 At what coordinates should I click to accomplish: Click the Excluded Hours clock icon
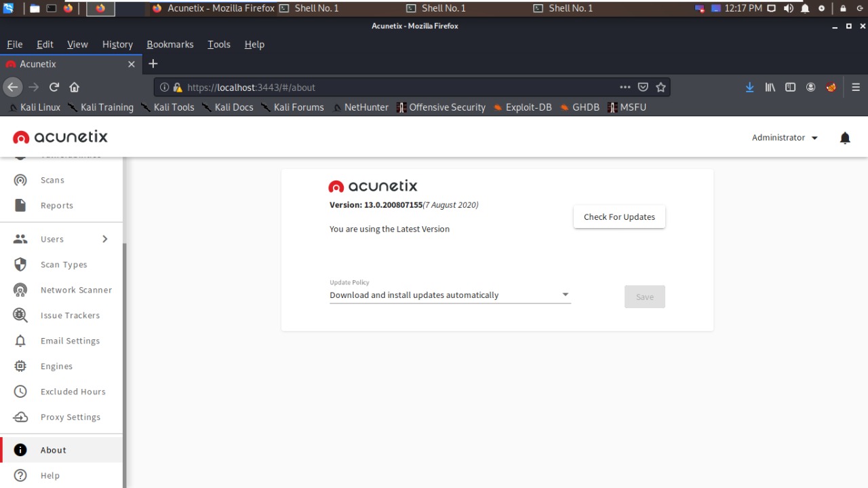pyautogui.click(x=20, y=391)
